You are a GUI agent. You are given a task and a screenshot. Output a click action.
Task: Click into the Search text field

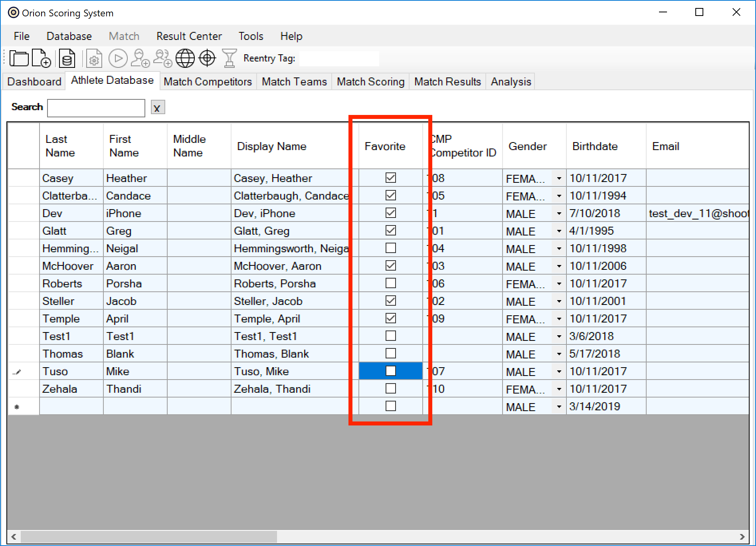(x=96, y=108)
